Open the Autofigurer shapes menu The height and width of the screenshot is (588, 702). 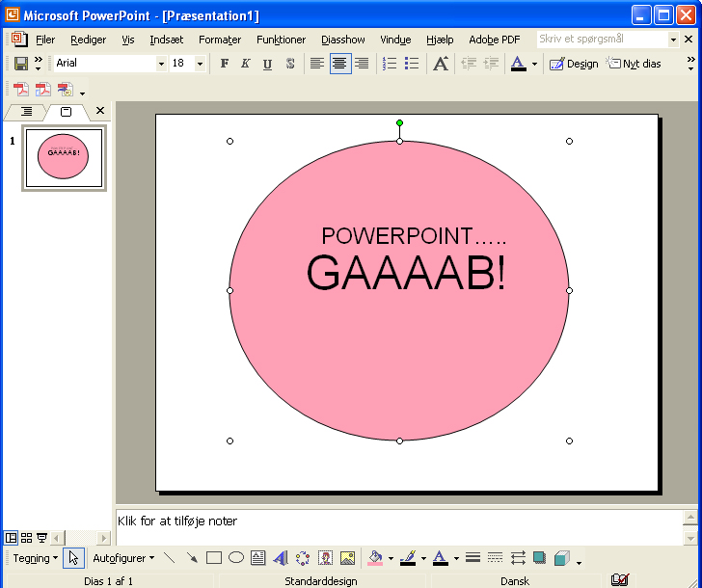point(123,558)
